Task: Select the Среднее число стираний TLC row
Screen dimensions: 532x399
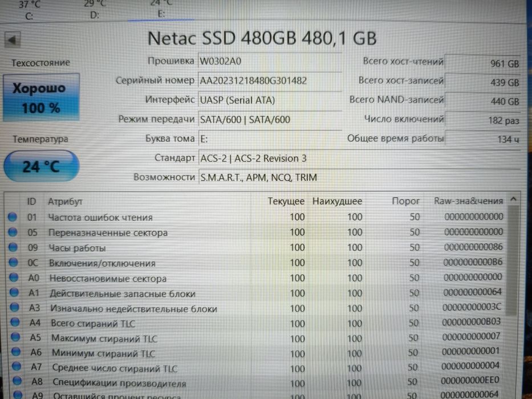Action: click(x=256, y=368)
